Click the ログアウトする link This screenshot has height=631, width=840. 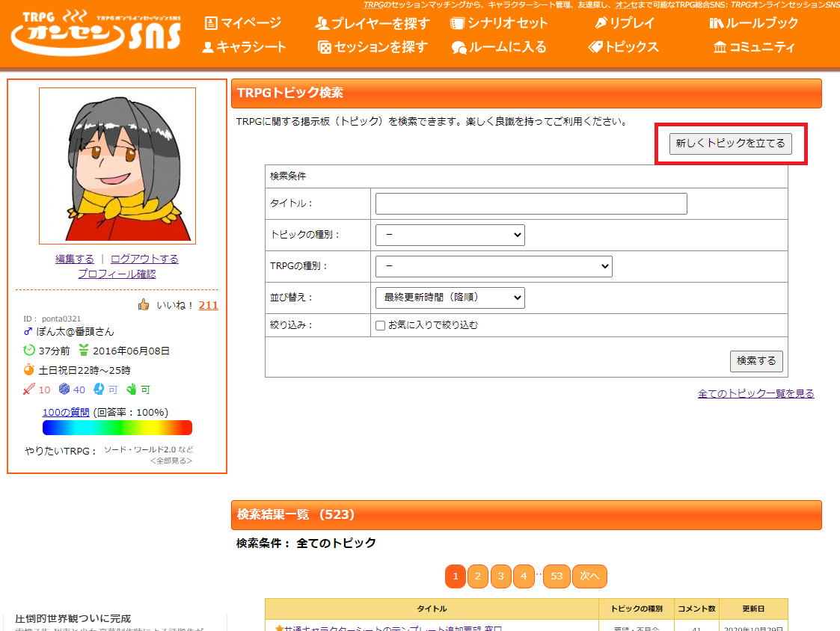click(144, 259)
